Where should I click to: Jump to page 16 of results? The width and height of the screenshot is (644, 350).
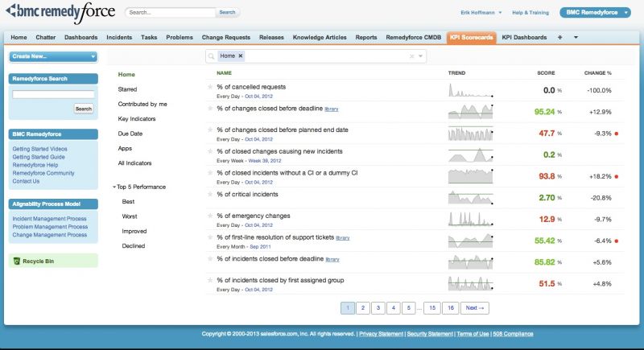[451, 307]
